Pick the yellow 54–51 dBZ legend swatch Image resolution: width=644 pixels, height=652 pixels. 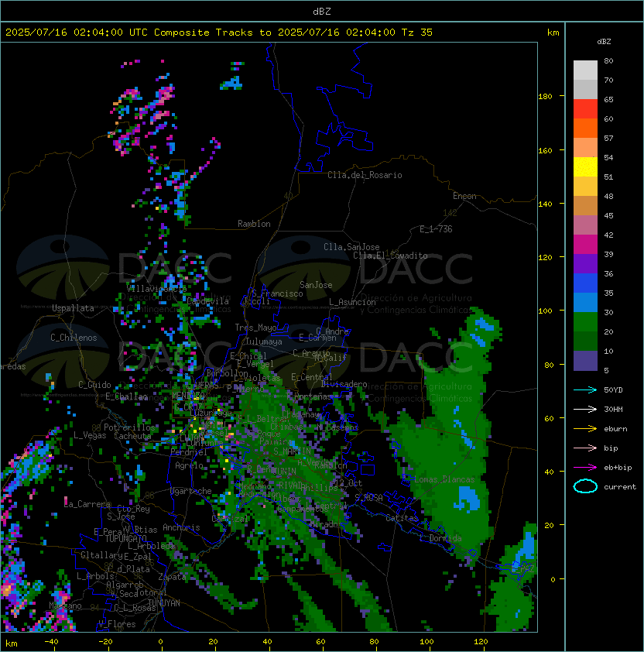tap(585, 167)
